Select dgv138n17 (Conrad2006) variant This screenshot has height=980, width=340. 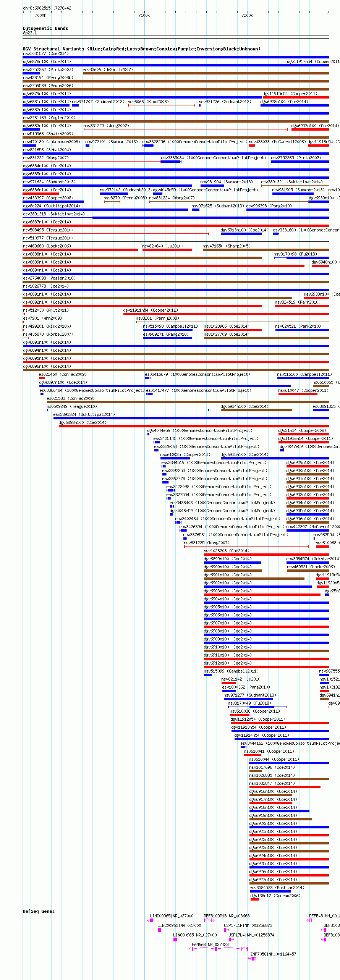click(275, 896)
